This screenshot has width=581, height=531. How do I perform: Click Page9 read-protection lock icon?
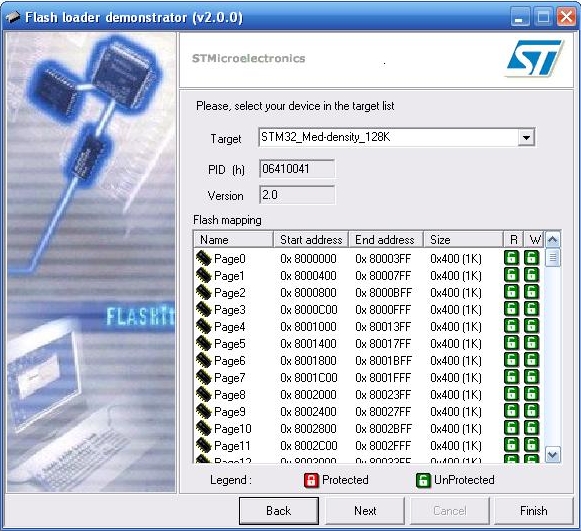[511, 411]
